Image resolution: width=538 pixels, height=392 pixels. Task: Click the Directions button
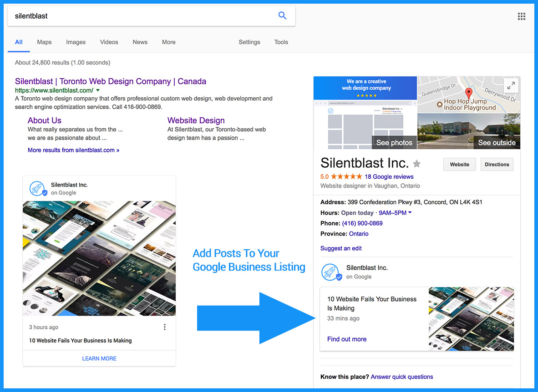(497, 165)
